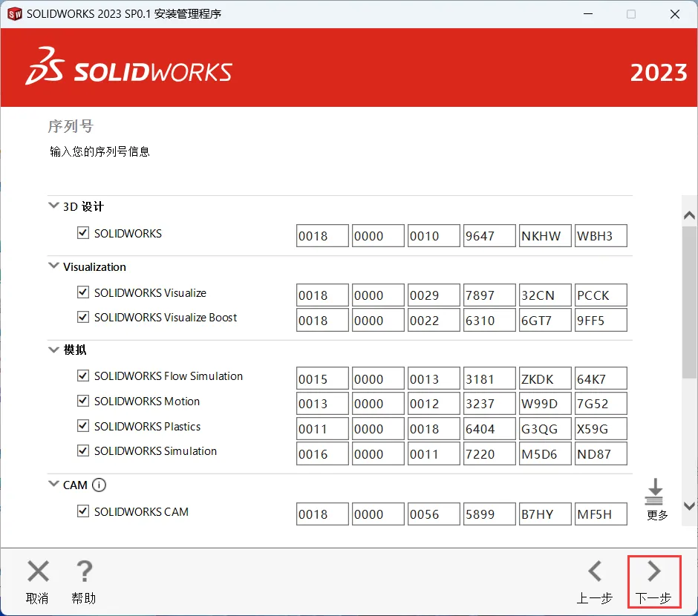
Task: Proceed with the next step arrow
Action: 654,571
